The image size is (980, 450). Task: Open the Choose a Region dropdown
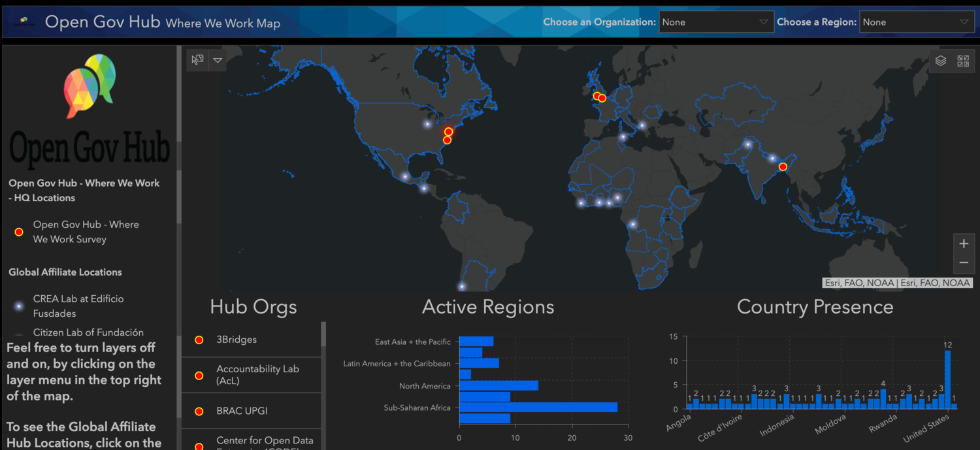coord(917,22)
